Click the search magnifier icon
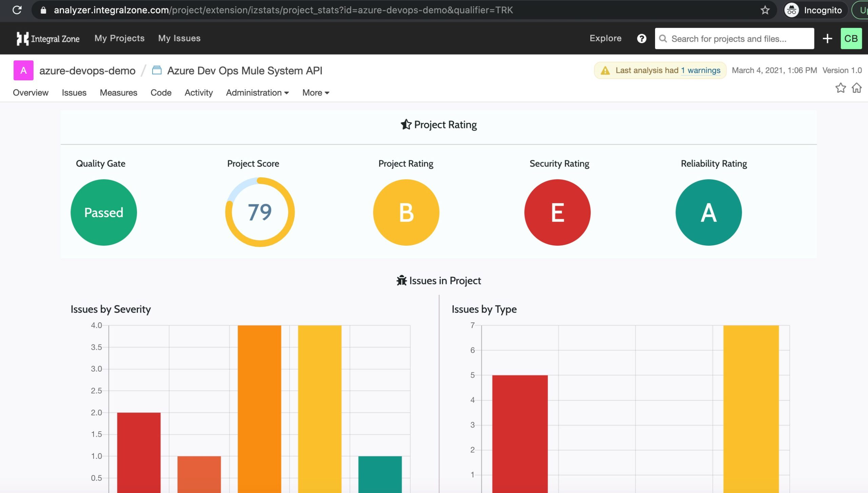 pos(663,39)
